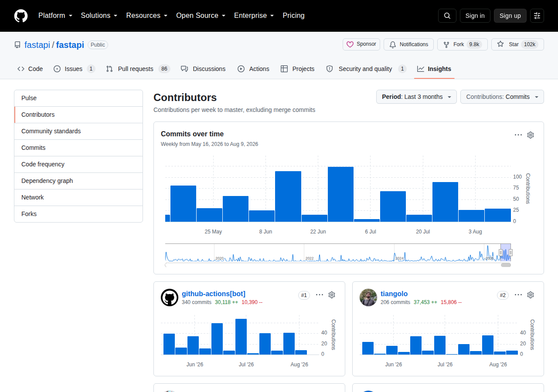This screenshot has width=558, height=392.
Task: Open Code frequency in the sidebar
Action: click(78, 164)
